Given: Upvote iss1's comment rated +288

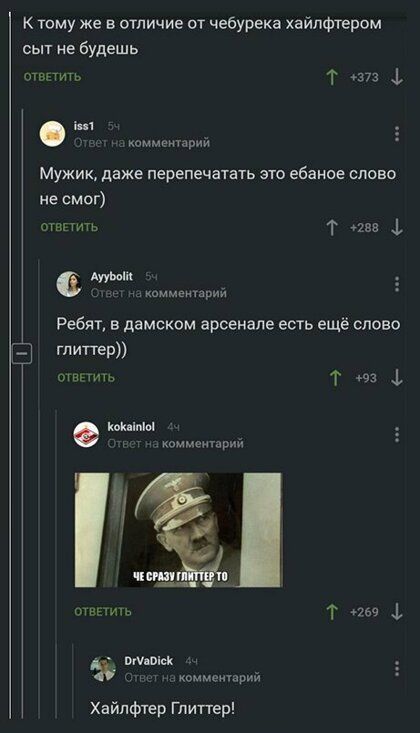Looking at the screenshot, I should click(x=332, y=228).
